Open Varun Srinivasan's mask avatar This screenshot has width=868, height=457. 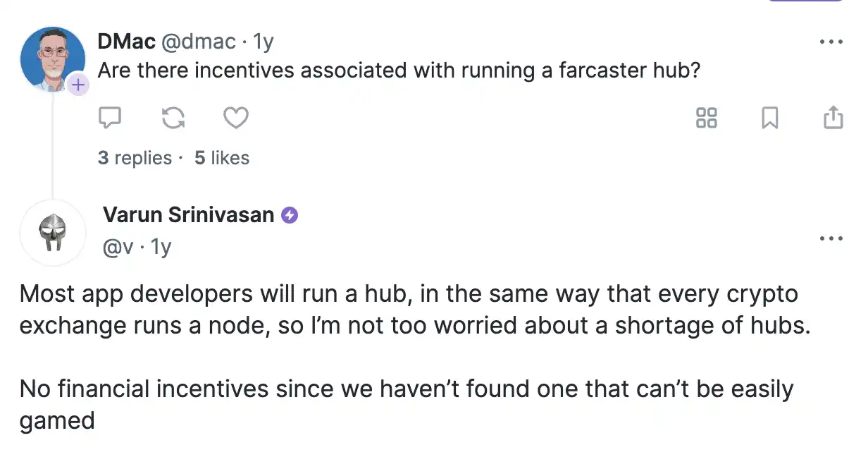click(52, 232)
